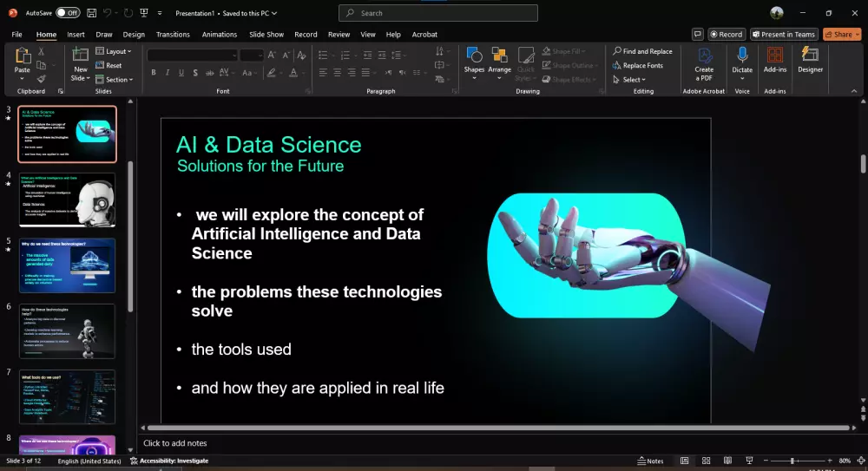Screen dimensions: 868x471
Task: Align text left
Action: (x=323, y=73)
